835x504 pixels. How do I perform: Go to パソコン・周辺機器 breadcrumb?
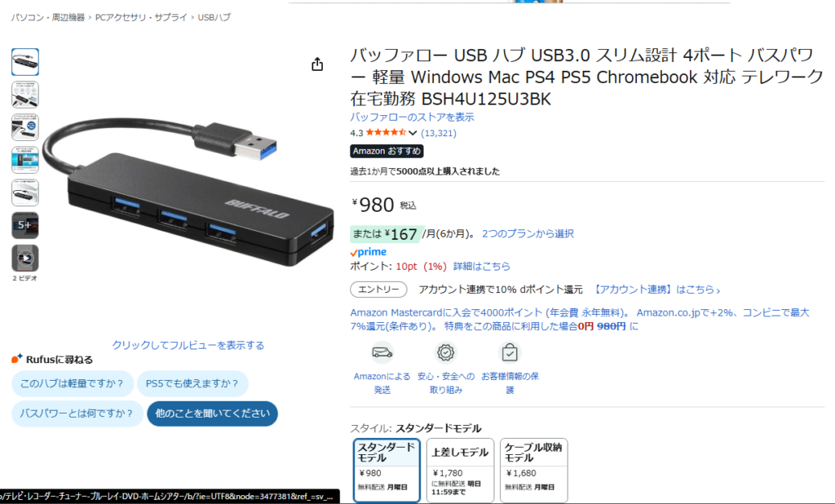pos(48,18)
